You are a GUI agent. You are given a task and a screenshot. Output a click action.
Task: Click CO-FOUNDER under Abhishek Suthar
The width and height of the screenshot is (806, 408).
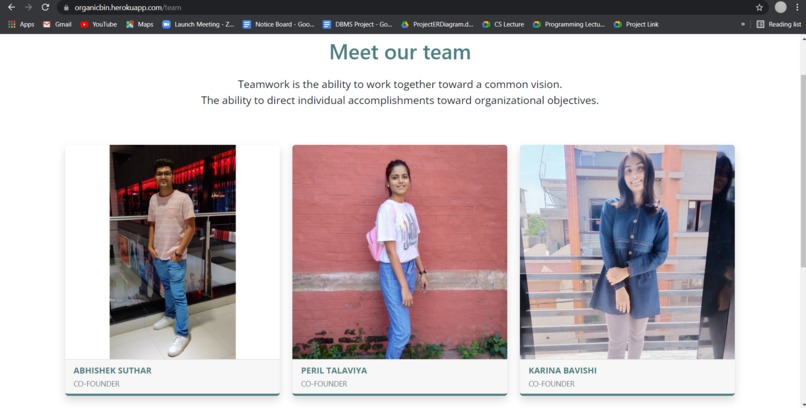coord(97,384)
